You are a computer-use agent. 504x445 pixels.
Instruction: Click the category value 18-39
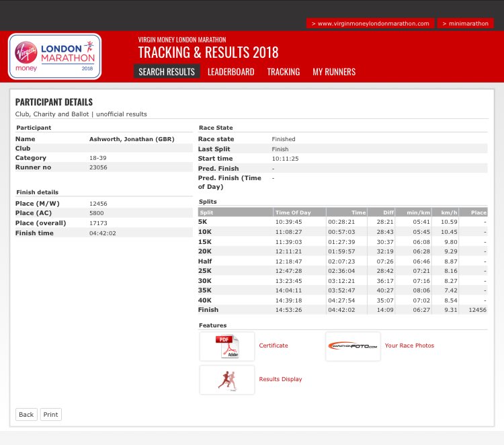[x=98, y=158]
